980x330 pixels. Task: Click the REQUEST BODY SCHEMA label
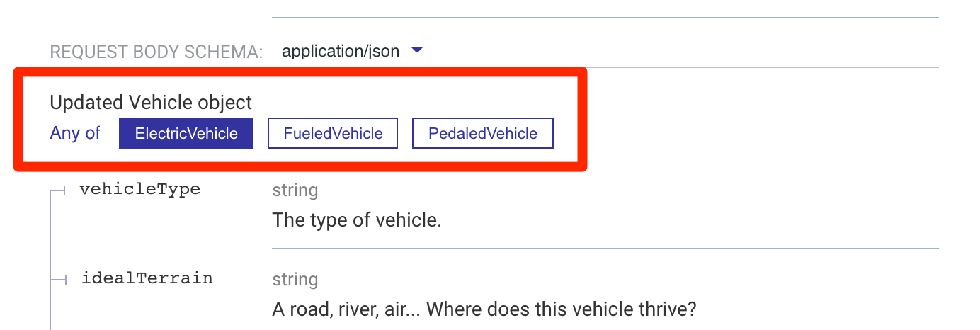(156, 52)
